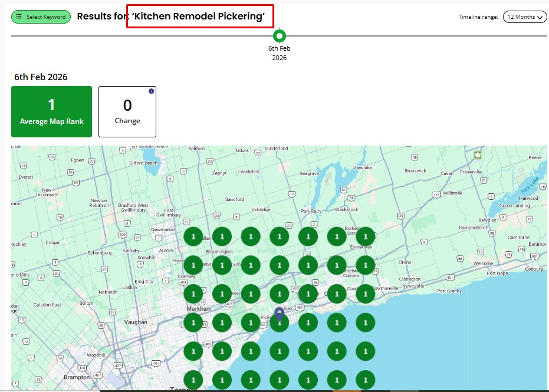Viewport: 549px width, 392px height.
Task: Click the Newmarket label on the map
Action: coord(163,230)
